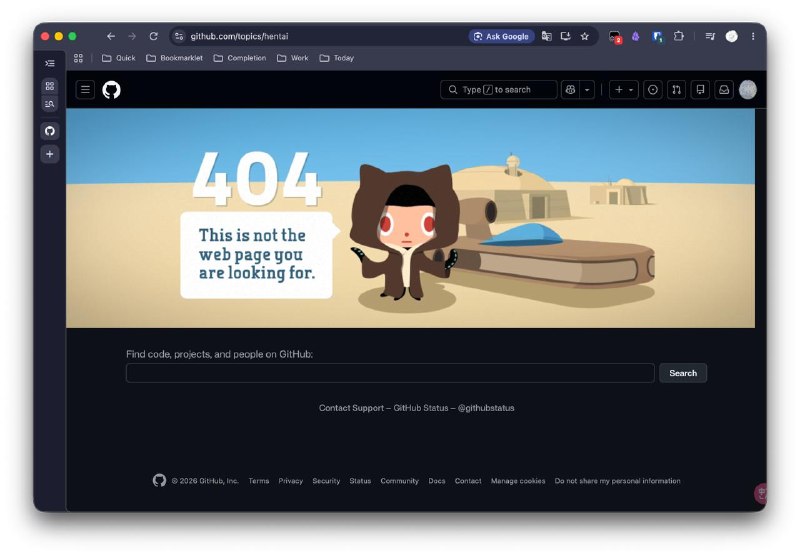Image resolution: width=800 pixels, height=556 pixels.
Task: Open Chrome three-dot menu
Action: pos(753,36)
